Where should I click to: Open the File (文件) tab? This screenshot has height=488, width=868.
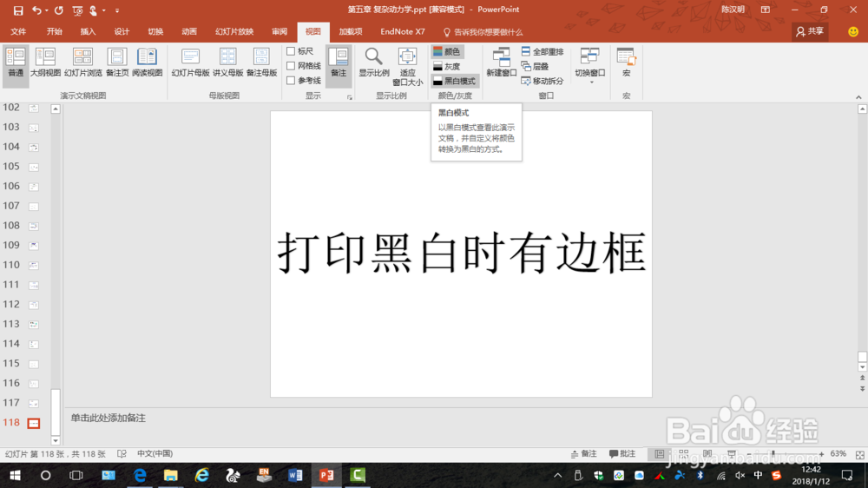point(18,31)
